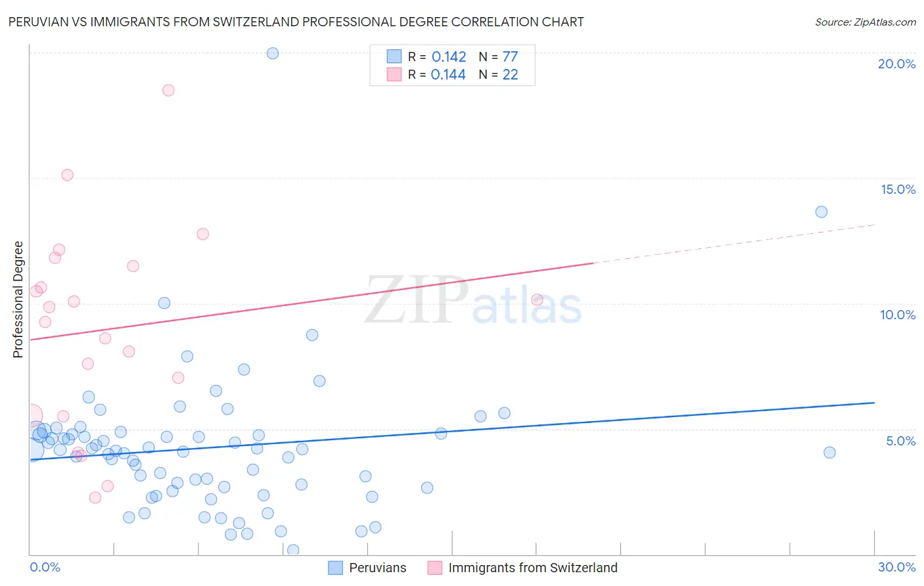The image size is (924, 586).
Task: Click the pink Immigrants from Switzerland swatch
Action: click(x=434, y=568)
